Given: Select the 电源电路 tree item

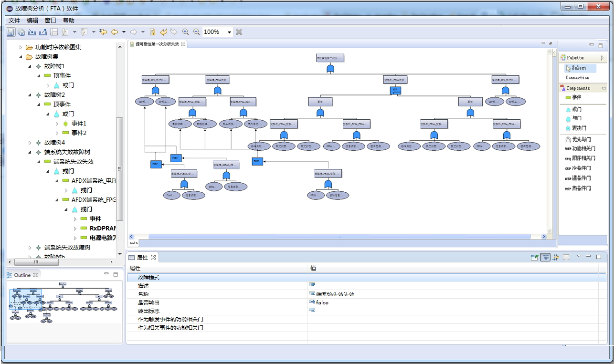Looking at the screenshot, I should click(103, 238).
